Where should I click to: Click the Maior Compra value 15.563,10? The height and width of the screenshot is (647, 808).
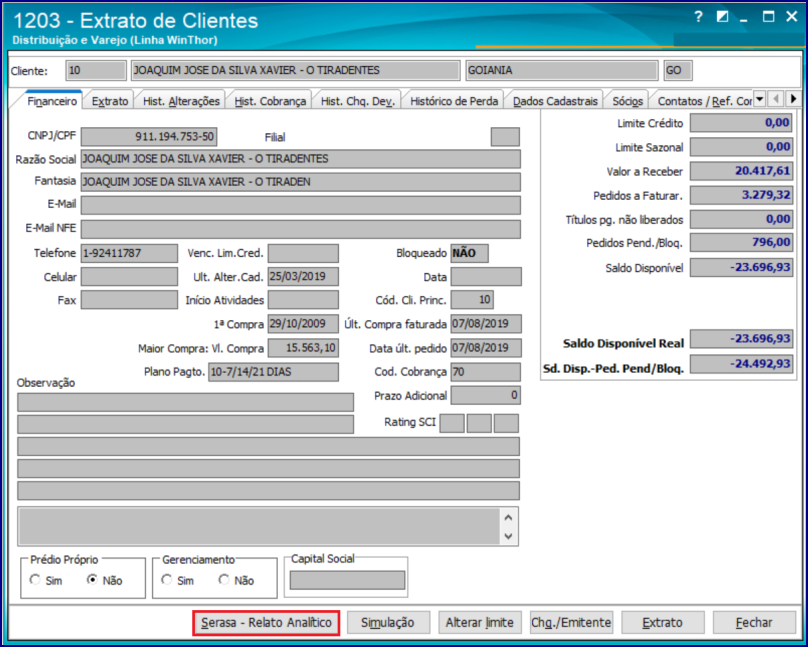pyautogui.click(x=303, y=348)
